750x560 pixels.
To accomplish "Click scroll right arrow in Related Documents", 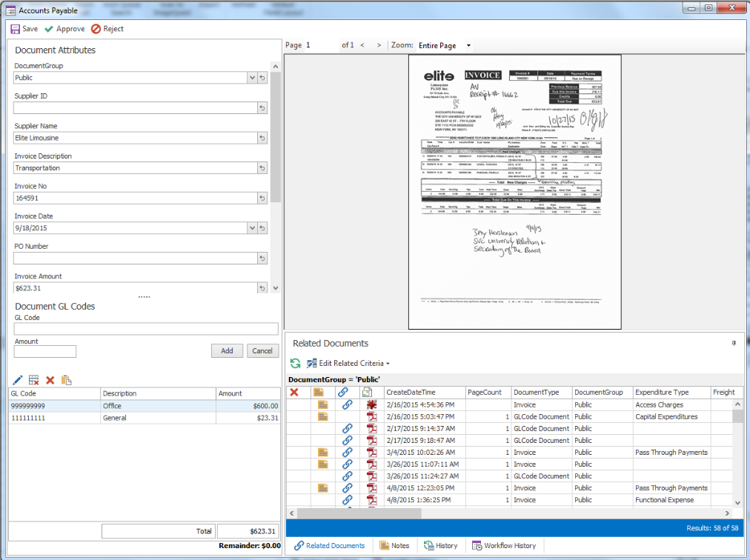I will coord(727,513).
